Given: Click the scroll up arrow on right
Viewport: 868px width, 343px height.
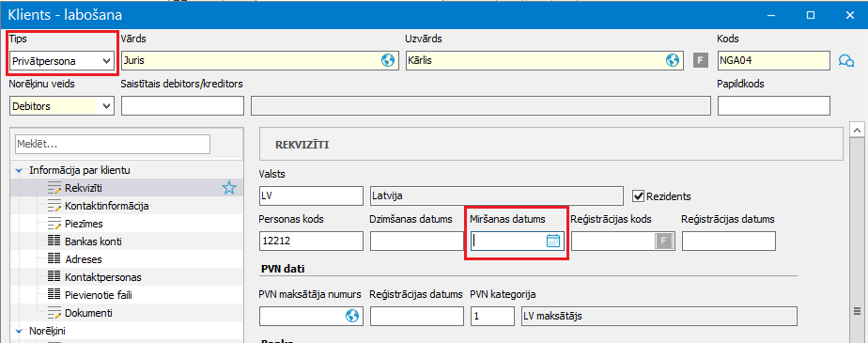Looking at the screenshot, I should coord(857,131).
